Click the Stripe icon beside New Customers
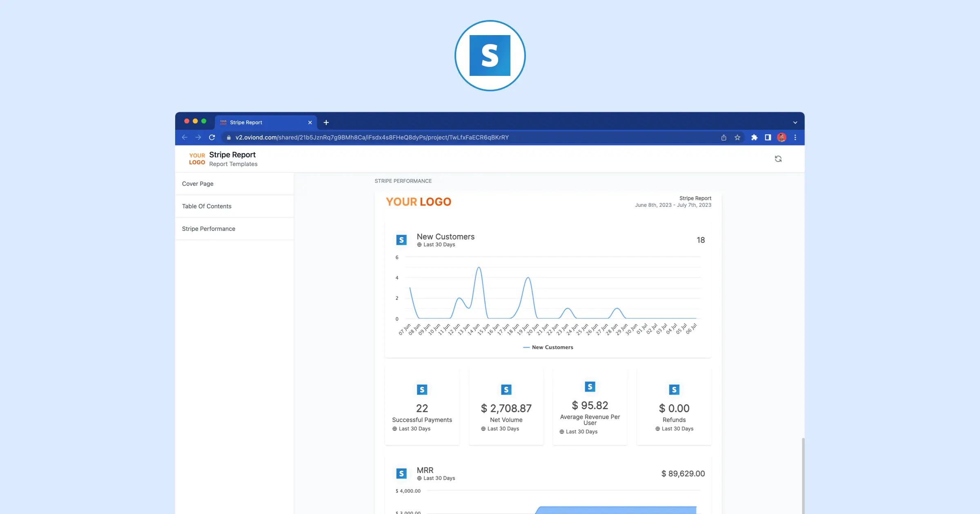 coord(401,240)
